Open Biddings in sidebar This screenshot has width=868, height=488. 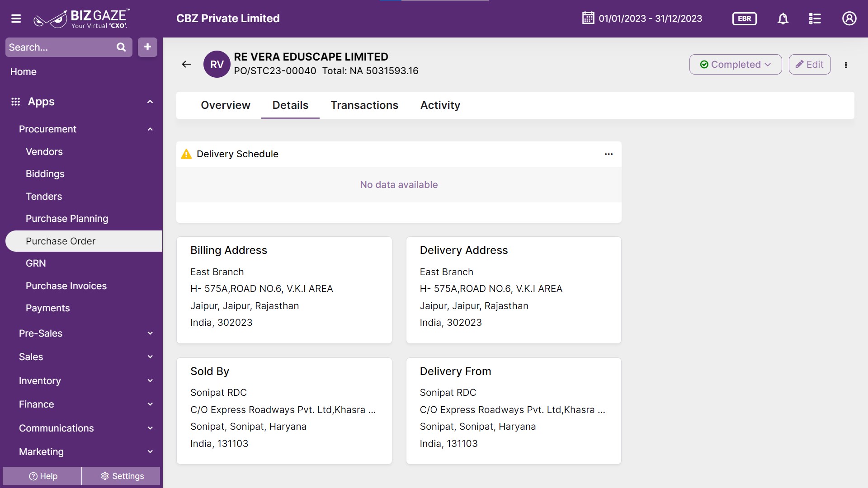tap(45, 174)
